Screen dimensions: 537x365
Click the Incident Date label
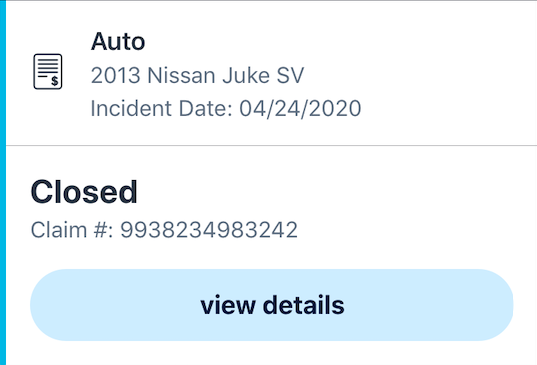pos(161,109)
